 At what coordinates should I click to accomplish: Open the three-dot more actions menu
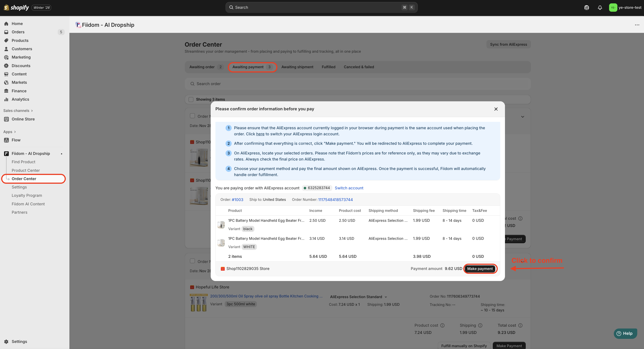pyautogui.click(x=637, y=25)
